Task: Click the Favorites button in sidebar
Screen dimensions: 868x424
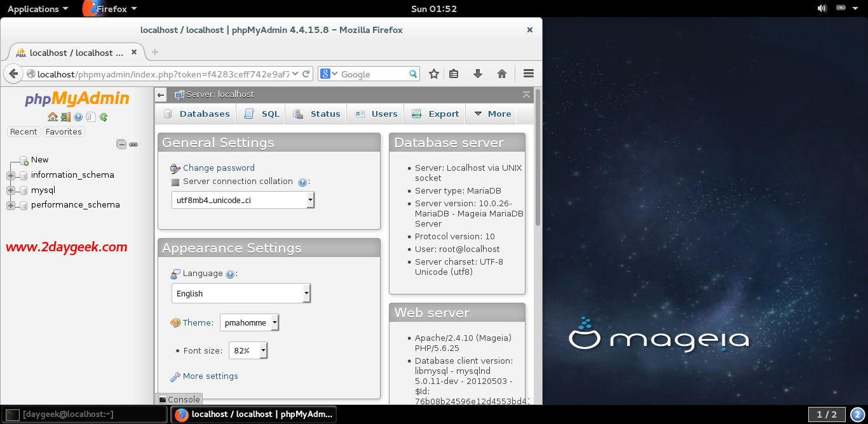Action: click(x=64, y=131)
